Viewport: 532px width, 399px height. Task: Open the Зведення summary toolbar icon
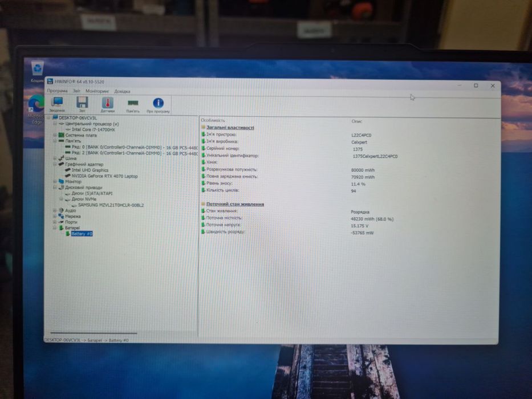click(x=57, y=104)
